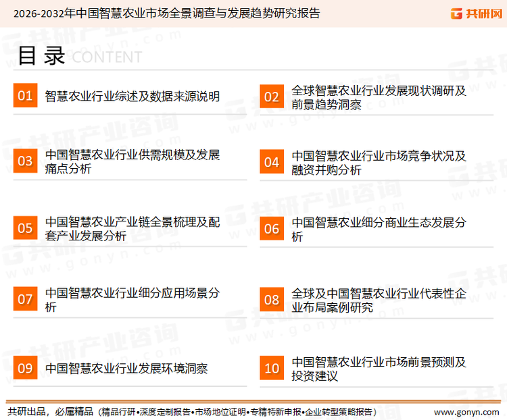Click the orange 10 chapter number box
Image resolution: width=507 pixels, height=420 pixels.
(272, 368)
